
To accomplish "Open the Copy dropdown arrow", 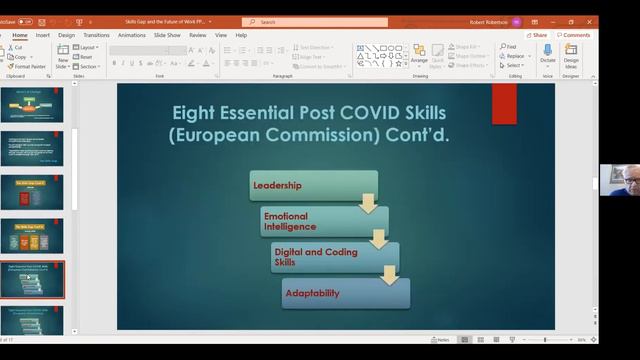I will click(x=32, y=57).
